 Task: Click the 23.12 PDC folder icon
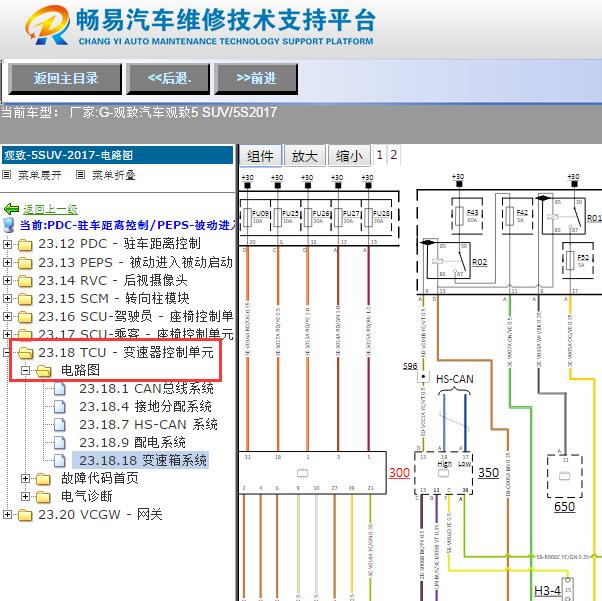tap(25, 244)
